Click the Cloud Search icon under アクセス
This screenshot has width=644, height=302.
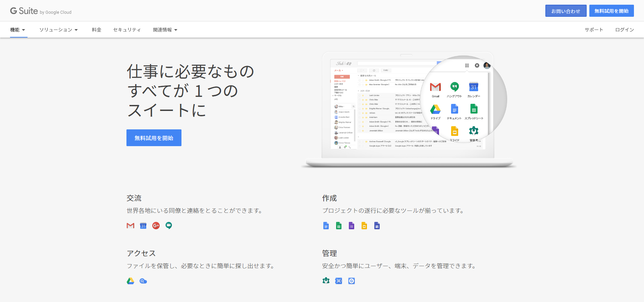tap(143, 281)
